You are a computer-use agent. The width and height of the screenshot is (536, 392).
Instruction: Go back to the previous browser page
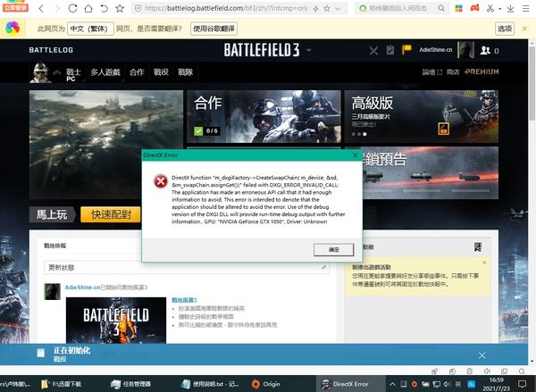click(41, 8)
